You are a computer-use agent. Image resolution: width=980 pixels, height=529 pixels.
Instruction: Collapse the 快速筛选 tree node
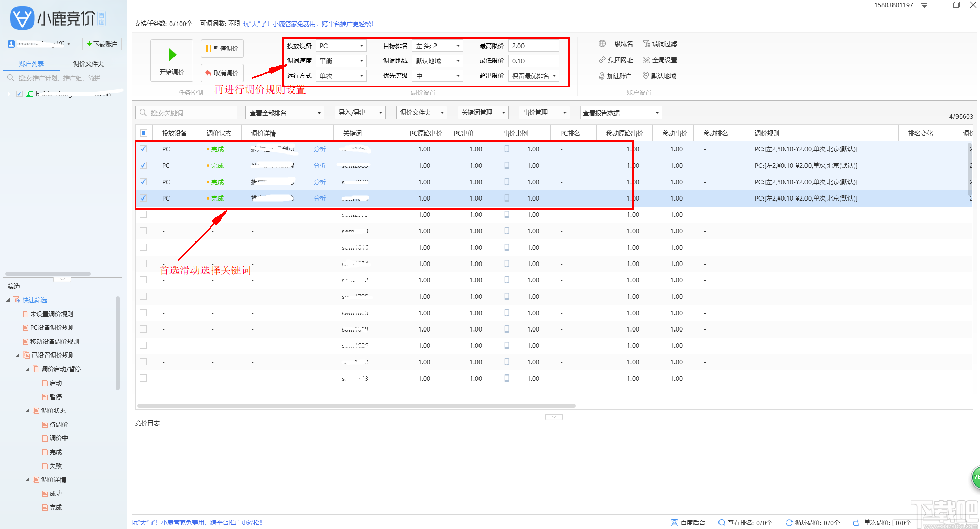(x=8, y=300)
